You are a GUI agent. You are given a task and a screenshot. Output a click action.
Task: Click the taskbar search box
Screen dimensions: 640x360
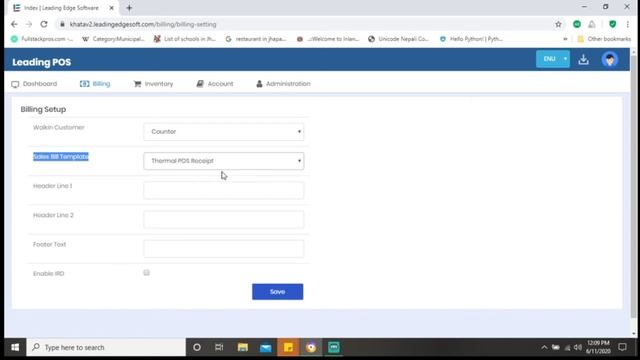pos(106,347)
